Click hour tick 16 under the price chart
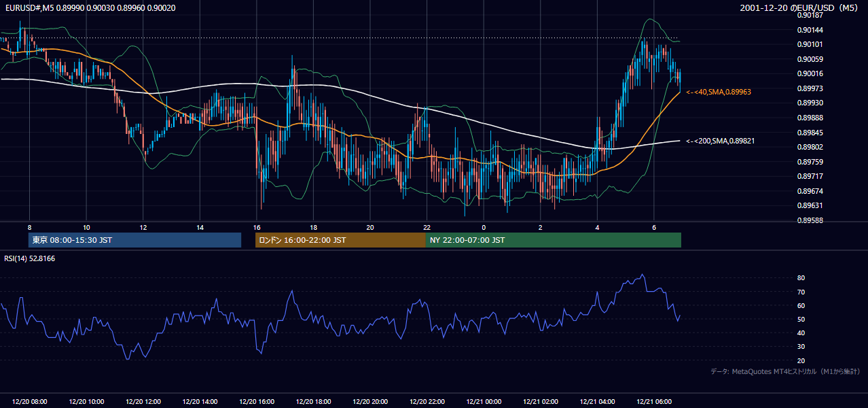 pyautogui.click(x=257, y=227)
